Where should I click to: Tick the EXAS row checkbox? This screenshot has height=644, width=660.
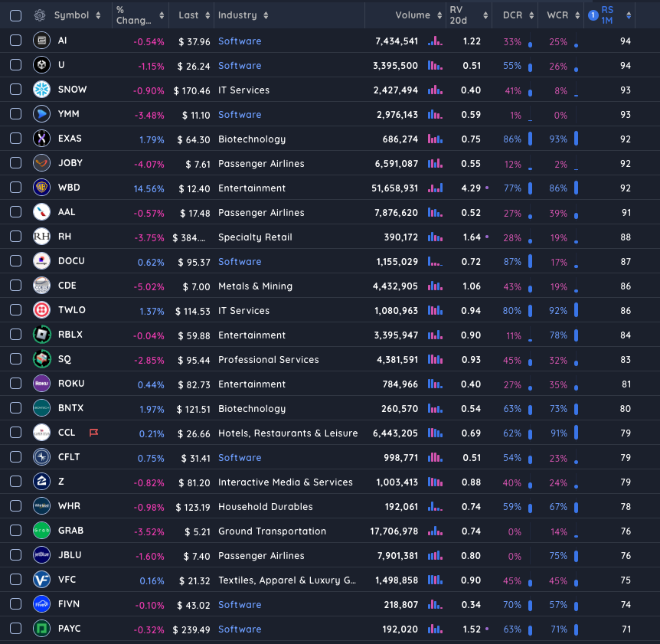click(15, 139)
